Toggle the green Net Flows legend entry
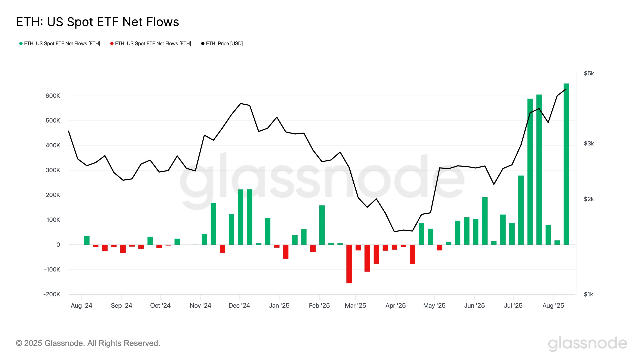Image resolution: width=644 pixels, height=362 pixels. [62, 43]
